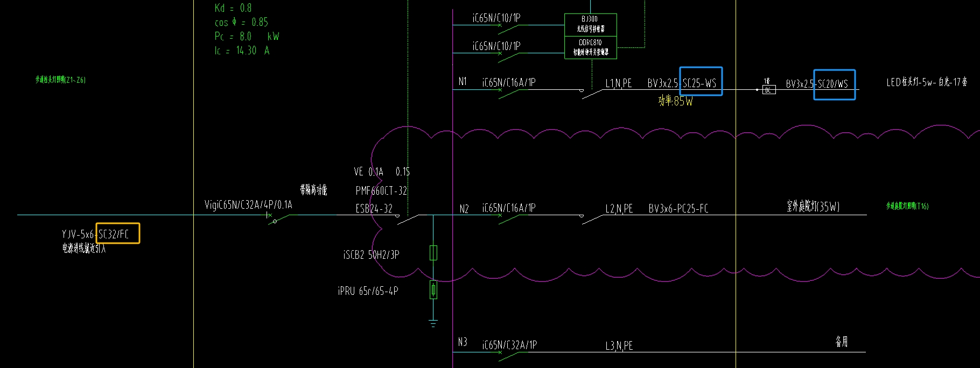Select 'VigiC65N/C32A/4P/0.1A' main breaker label
The height and width of the screenshot is (368, 980).
click(x=248, y=204)
